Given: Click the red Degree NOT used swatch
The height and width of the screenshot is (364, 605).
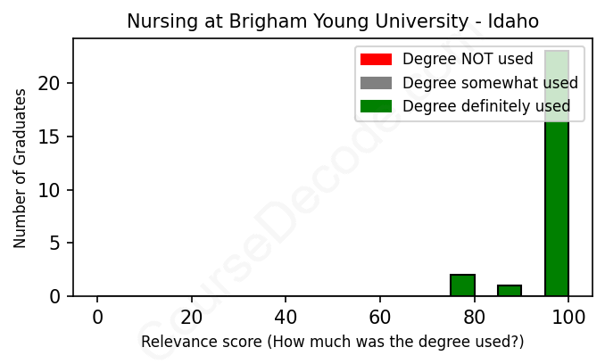Looking at the screenshot, I should (x=376, y=60).
